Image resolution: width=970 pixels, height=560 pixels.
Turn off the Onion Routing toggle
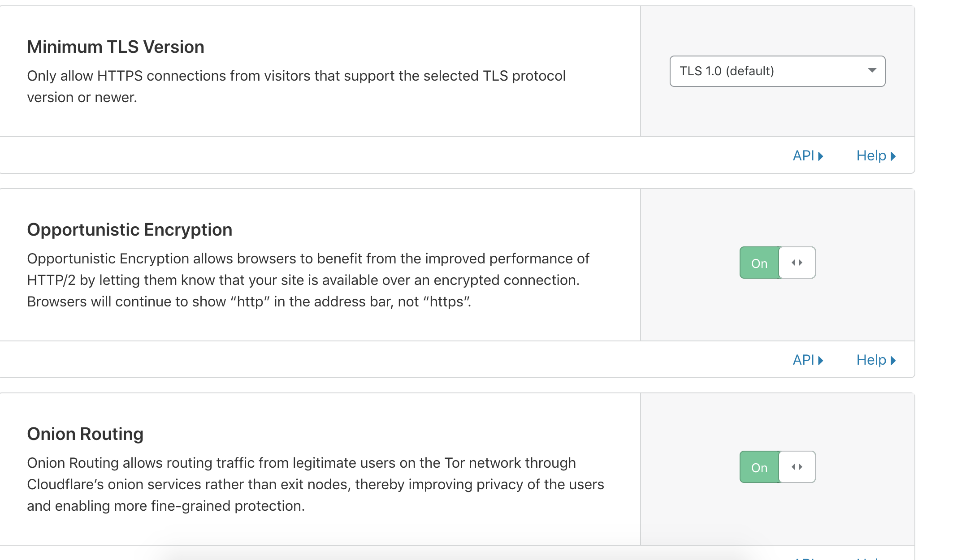pyautogui.click(x=777, y=467)
